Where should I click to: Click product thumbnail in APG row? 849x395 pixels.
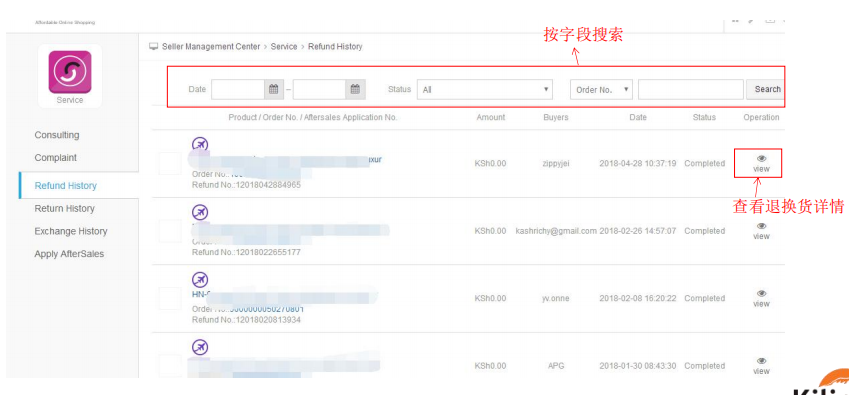(x=170, y=366)
